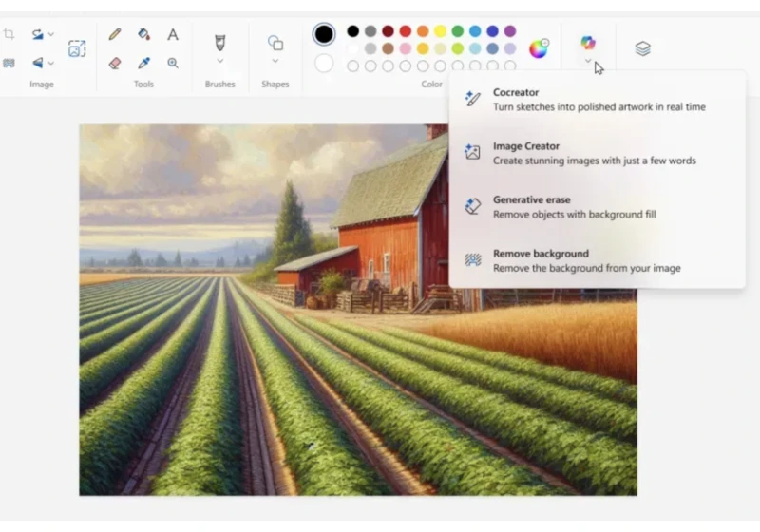Pick the dark gray palette swatch

click(x=370, y=31)
